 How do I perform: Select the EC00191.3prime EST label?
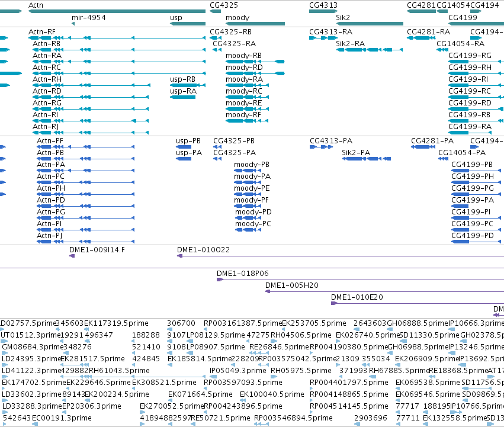[62, 418]
